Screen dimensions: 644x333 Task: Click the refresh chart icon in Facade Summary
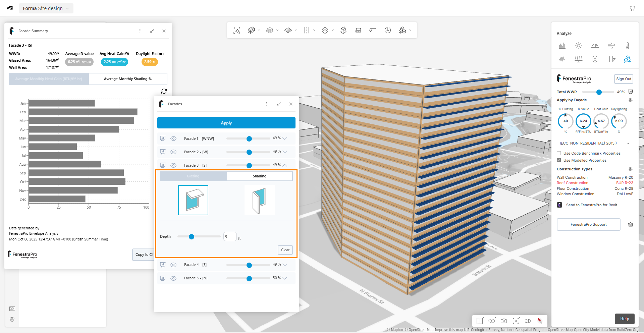tap(164, 91)
